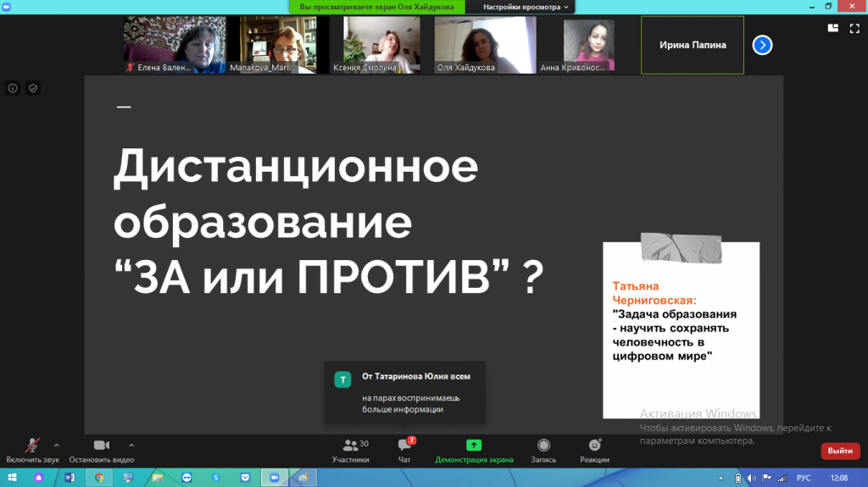868x487 pixels.
Task: Enter full screen mode icon
Action: click(x=854, y=27)
